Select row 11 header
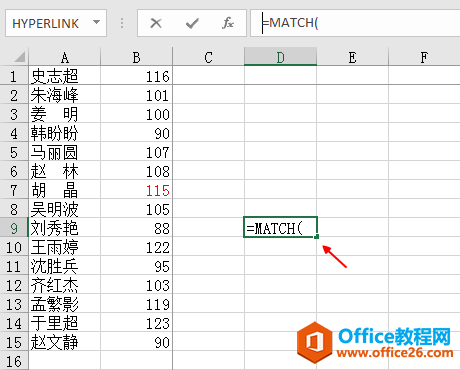The height and width of the screenshot is (370, 460). pyautogui.click(x=14, y=266)
